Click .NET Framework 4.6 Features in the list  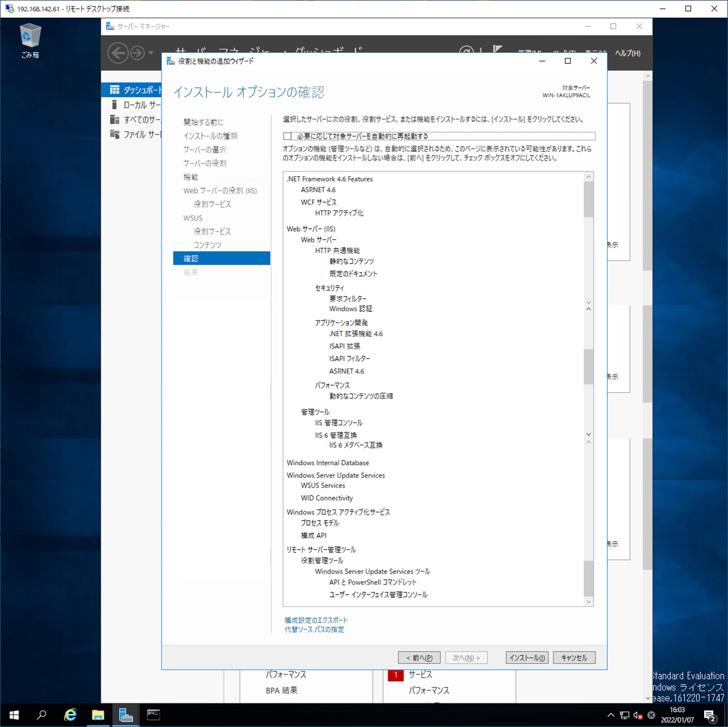[330, 179]
